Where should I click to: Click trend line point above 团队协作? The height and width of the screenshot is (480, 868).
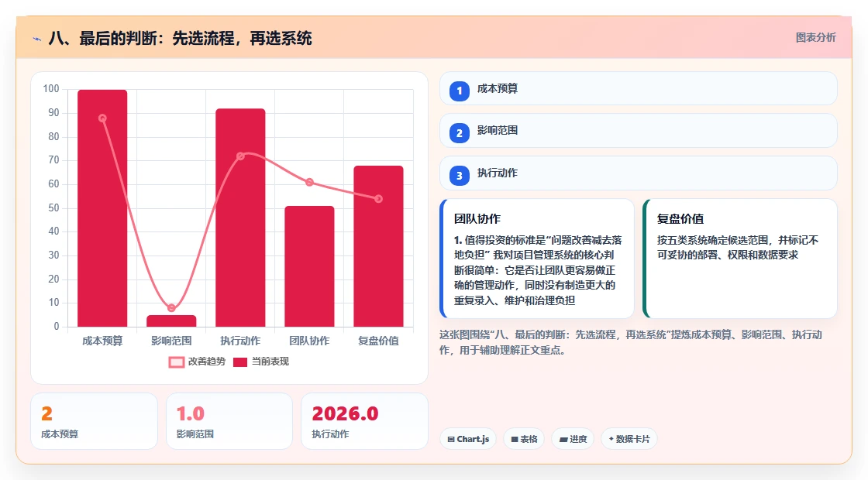[309, 183]
